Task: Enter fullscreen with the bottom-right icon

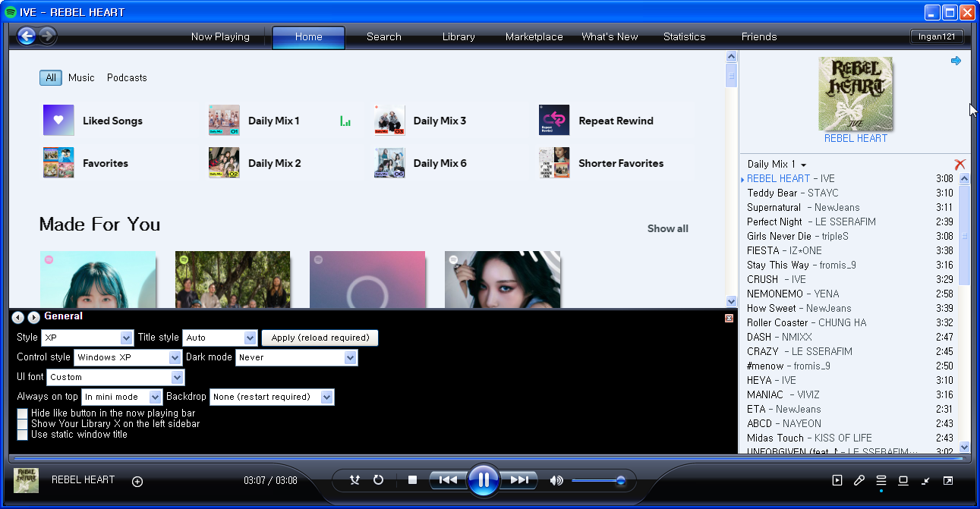Action: 948,480
